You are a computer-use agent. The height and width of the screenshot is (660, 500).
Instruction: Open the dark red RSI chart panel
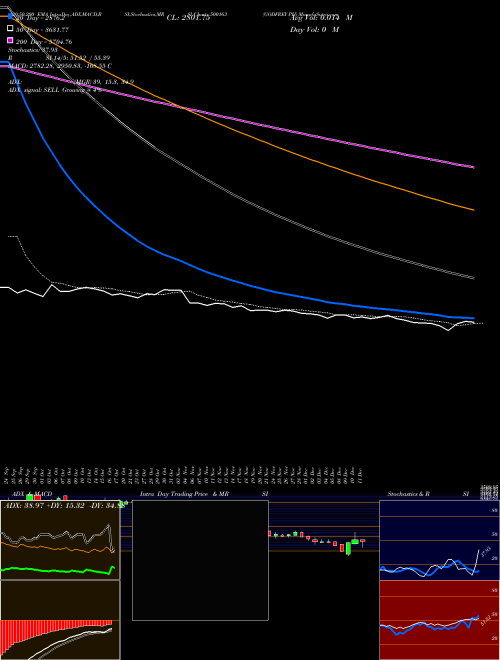pyautogui.click(x=440, y=620)
